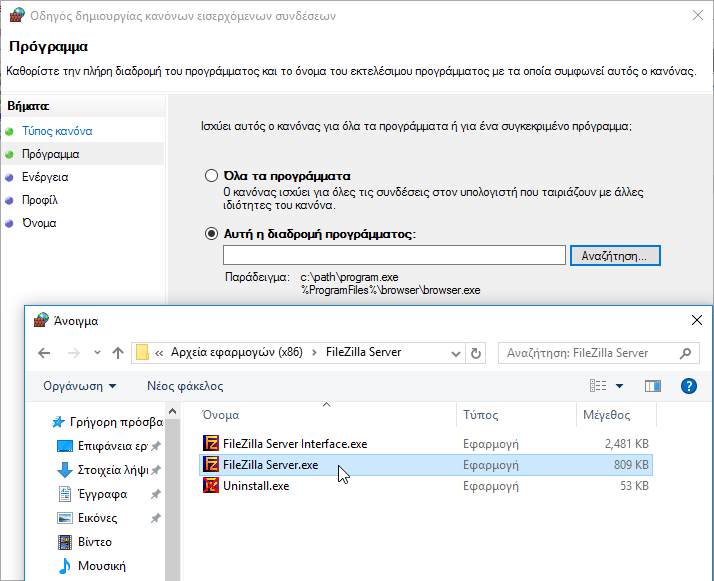This screenshot has height=581, width=714.
Task: Select the 'Όλα τα προγράμματα' radio button
Action: (211, 176)
